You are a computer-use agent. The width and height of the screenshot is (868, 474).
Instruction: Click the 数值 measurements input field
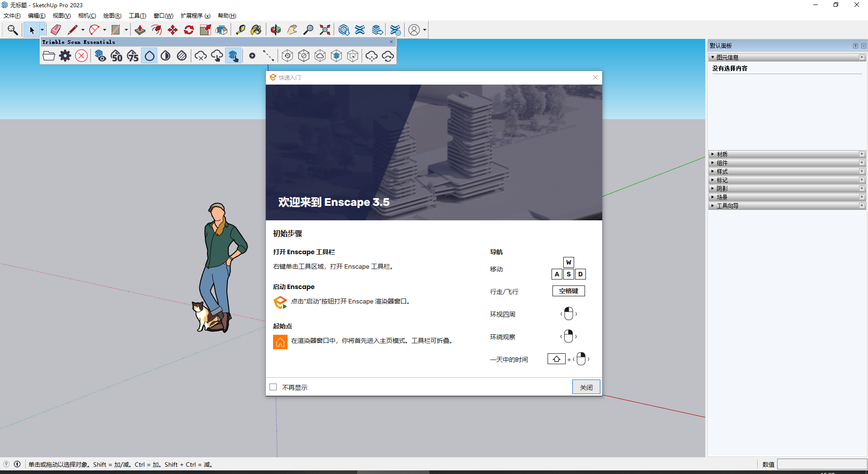[x=822, y=465]
